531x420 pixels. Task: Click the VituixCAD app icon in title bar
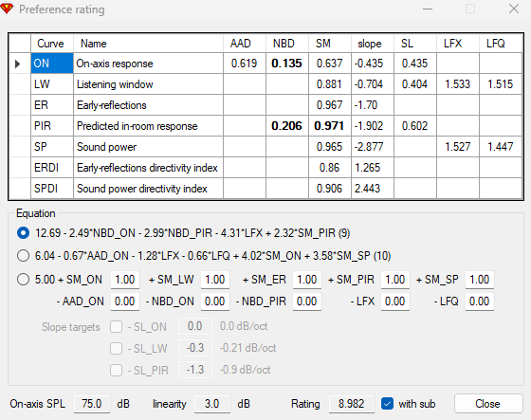click(x=8, y=9)
